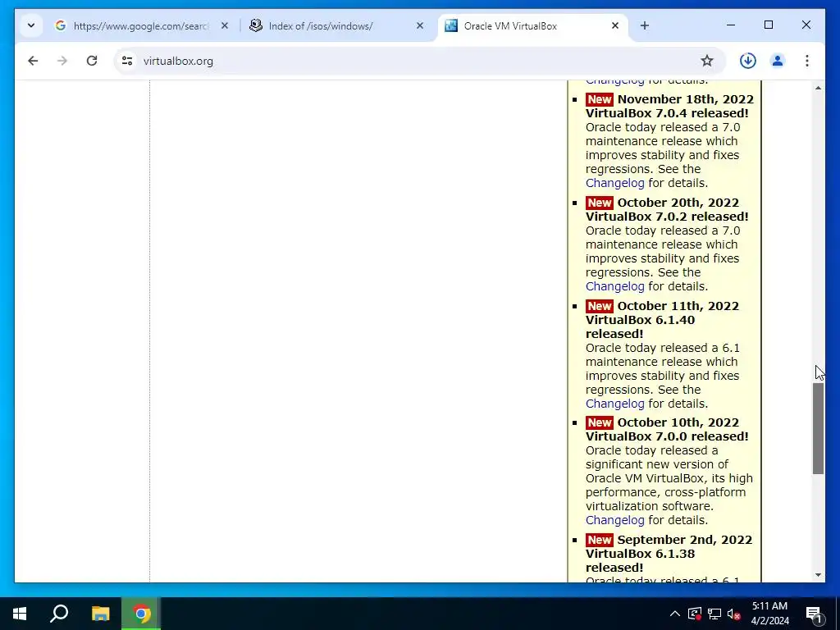This screenshot has height=630, width=840.
Task: Click the Chrome taskbar icon
Action: [141, 614]
